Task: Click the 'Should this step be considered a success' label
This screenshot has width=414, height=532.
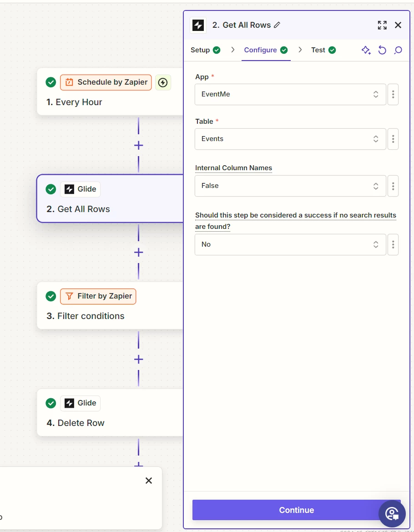Action: [x=296, y=221]
